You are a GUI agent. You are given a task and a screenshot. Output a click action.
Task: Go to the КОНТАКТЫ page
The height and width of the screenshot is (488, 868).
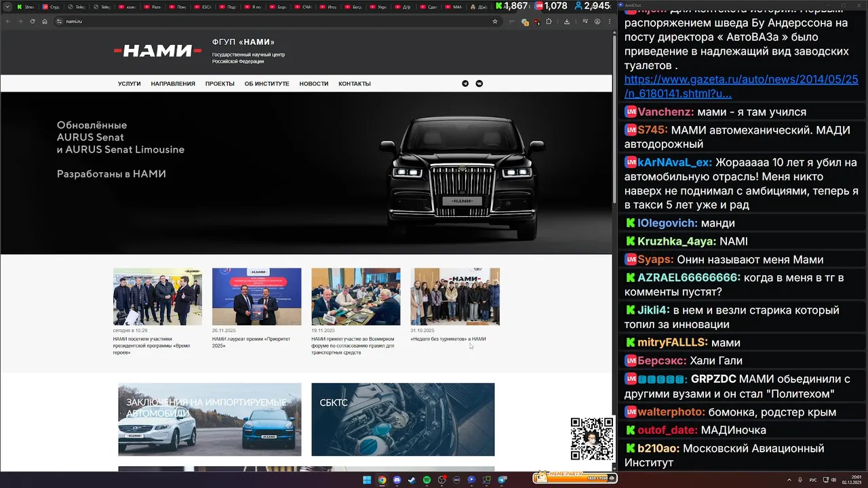point(355,84)
